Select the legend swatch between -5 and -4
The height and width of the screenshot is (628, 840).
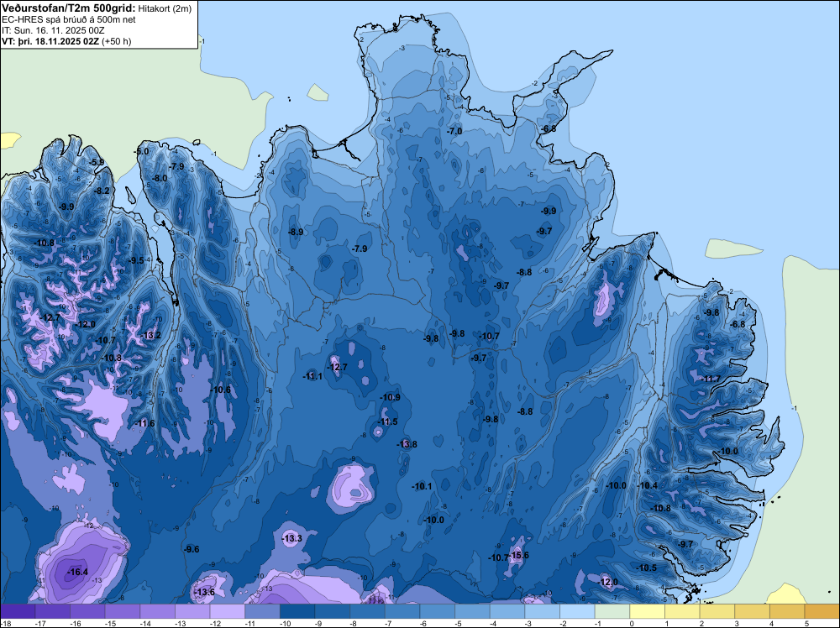click(x=472, y=611)
